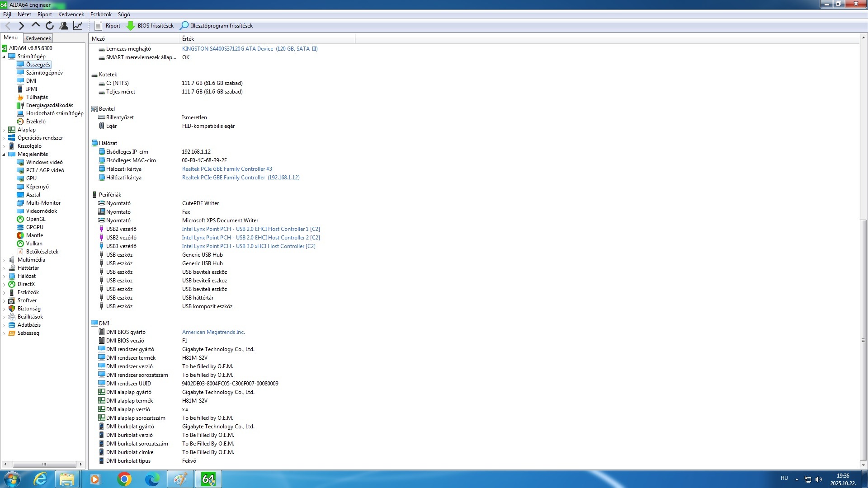The image size is (868, 488).
Task: Click the Up level arrow icon
Action: 36,26
